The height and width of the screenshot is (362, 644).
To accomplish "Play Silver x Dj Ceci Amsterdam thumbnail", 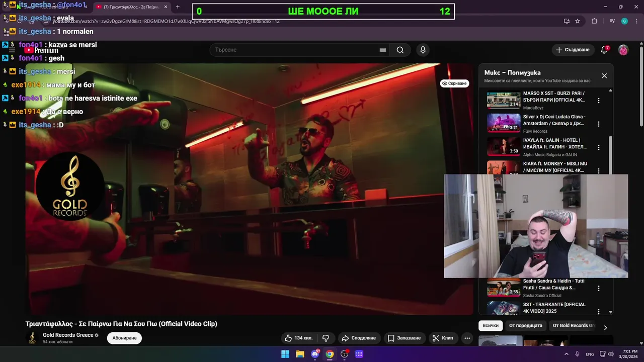I will tap(504, 123).
